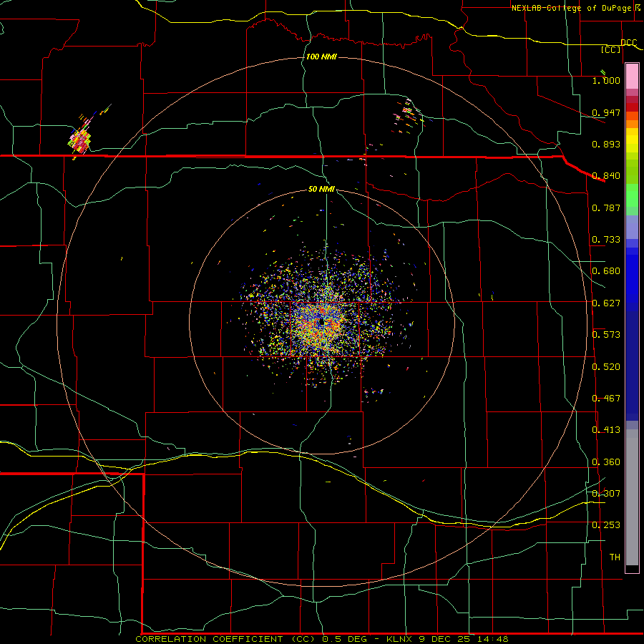Click the NEXLAB-College of DuPage header text
Image resolution: width=644 pixels, height=644 pixels.
point(572,8)
